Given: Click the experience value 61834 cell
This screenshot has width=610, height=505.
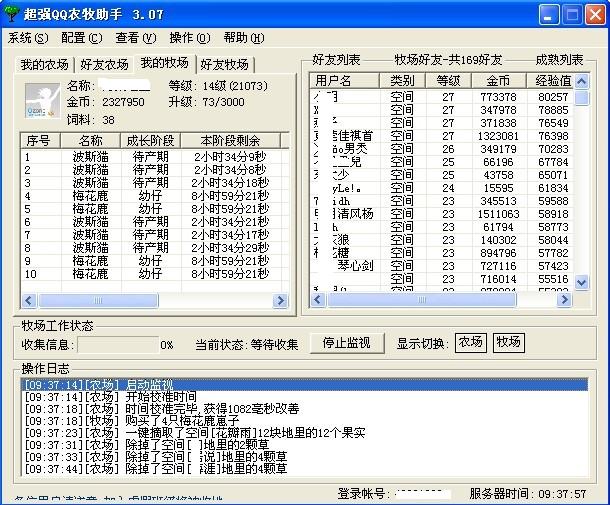Looking at the screenshot, I should (553, 188).
